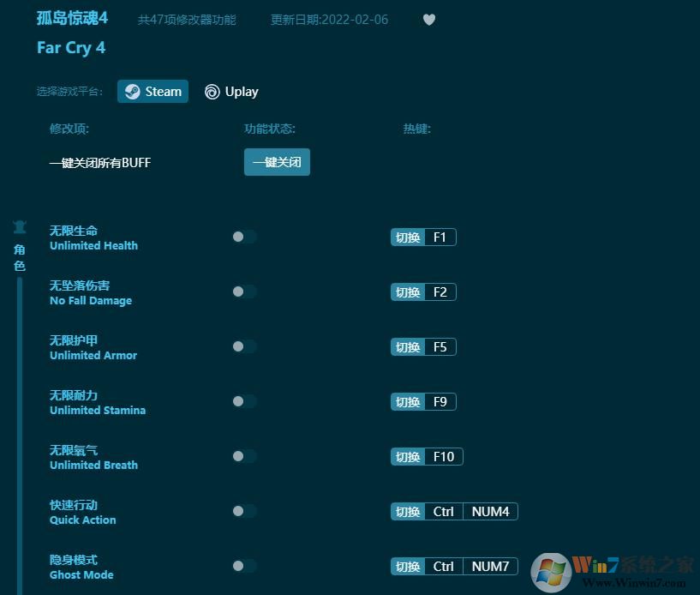Enable the No Fall Damage toggle
The image size is (700, 595).
[x=243, y=291]
